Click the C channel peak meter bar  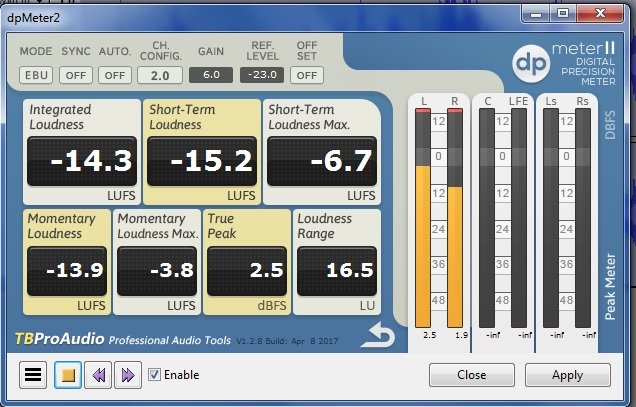pos(487,218)
